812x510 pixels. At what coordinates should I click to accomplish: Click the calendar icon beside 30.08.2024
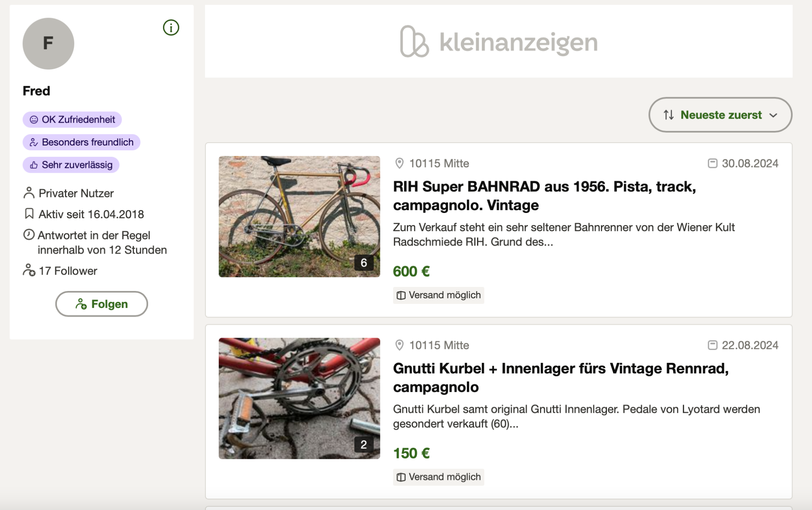[712, 163]
